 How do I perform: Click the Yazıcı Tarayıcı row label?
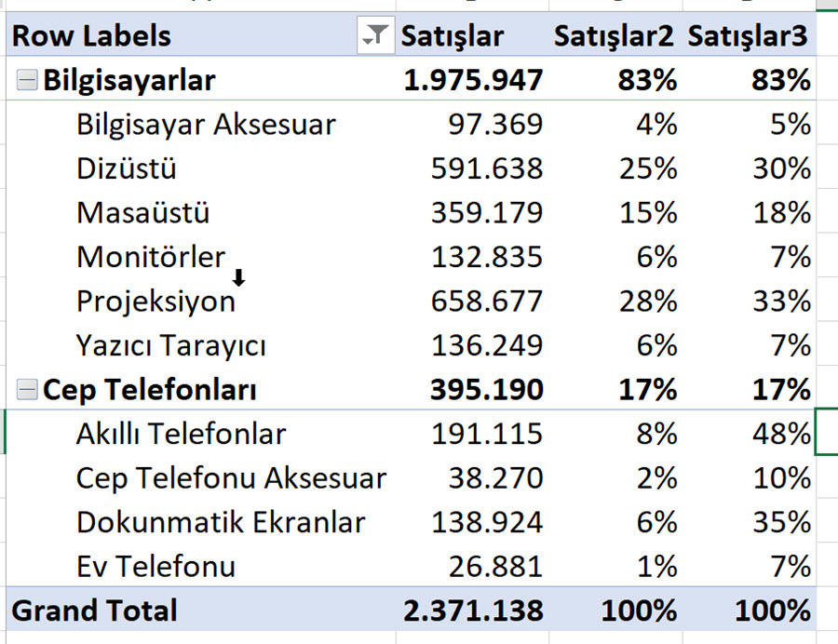[171, 345]
